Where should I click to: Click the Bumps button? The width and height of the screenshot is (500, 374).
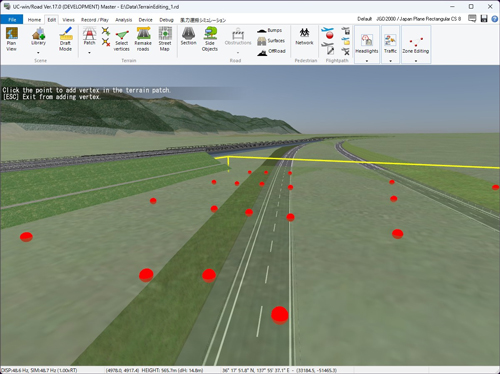[x=270, y=30]
